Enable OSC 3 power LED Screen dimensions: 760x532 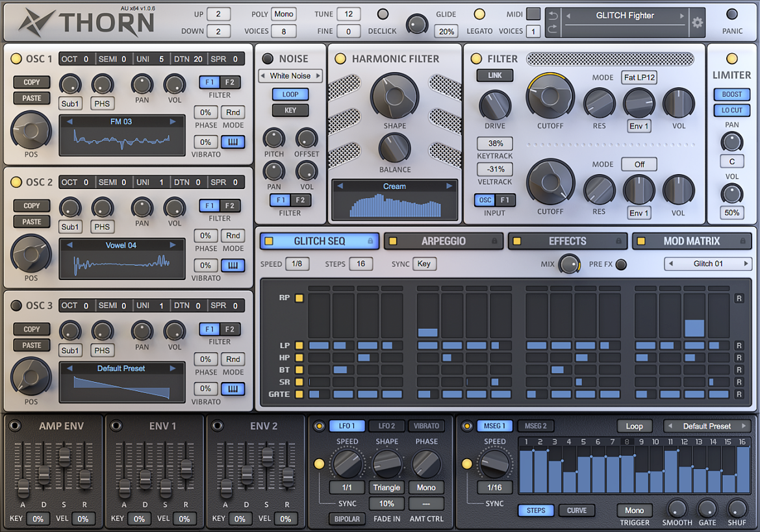coord(16,305)
